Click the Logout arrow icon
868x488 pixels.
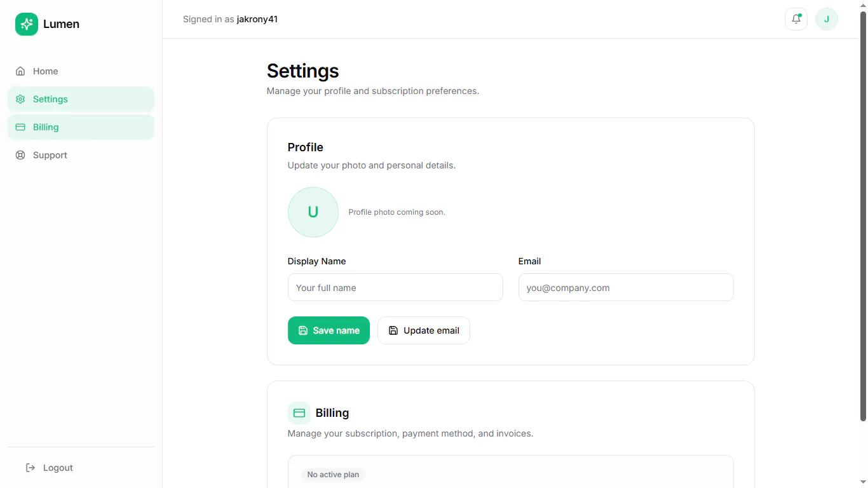coord(31,468)
